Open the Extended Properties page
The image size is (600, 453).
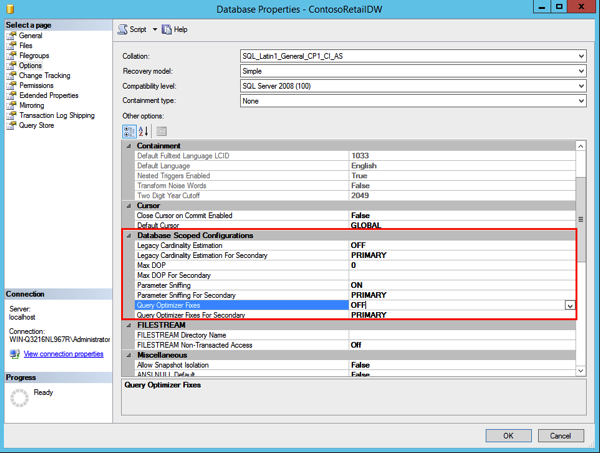pyautogui.click(x=49, y=95)
